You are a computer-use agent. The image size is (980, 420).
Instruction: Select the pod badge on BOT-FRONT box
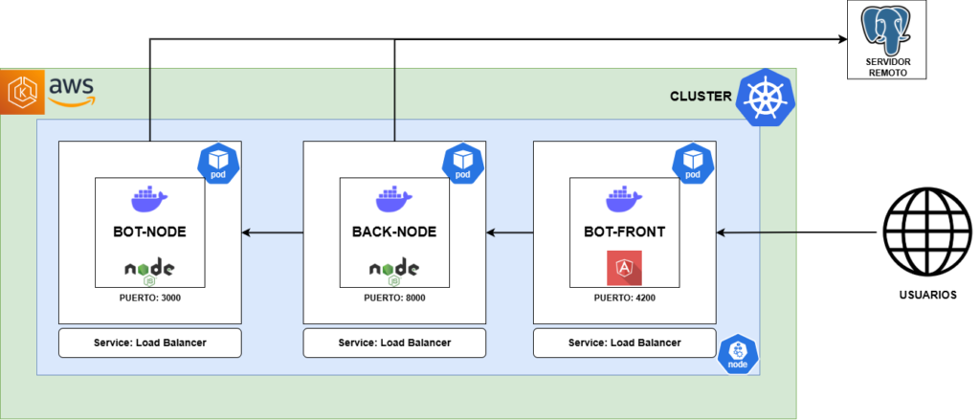[692, 164]
